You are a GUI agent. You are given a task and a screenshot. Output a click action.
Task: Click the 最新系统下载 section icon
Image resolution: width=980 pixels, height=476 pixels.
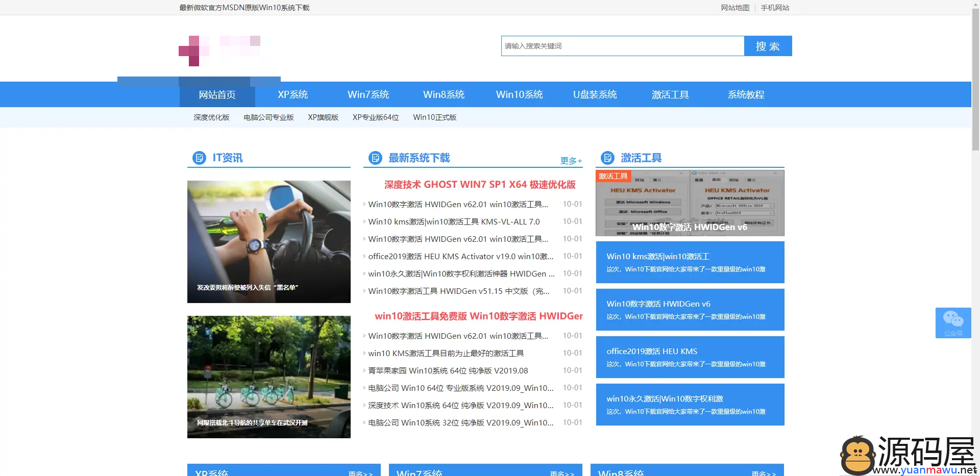point(376,158)
